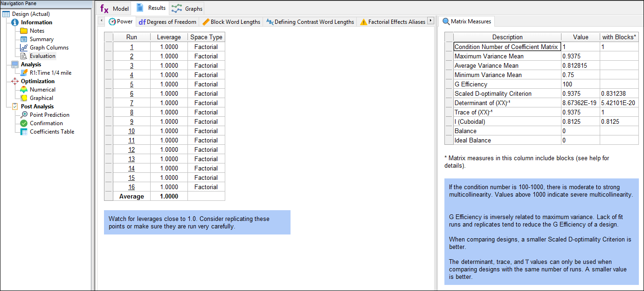Select the Condition Number of Coefficient Matrix cell

[x=507, y=47]
